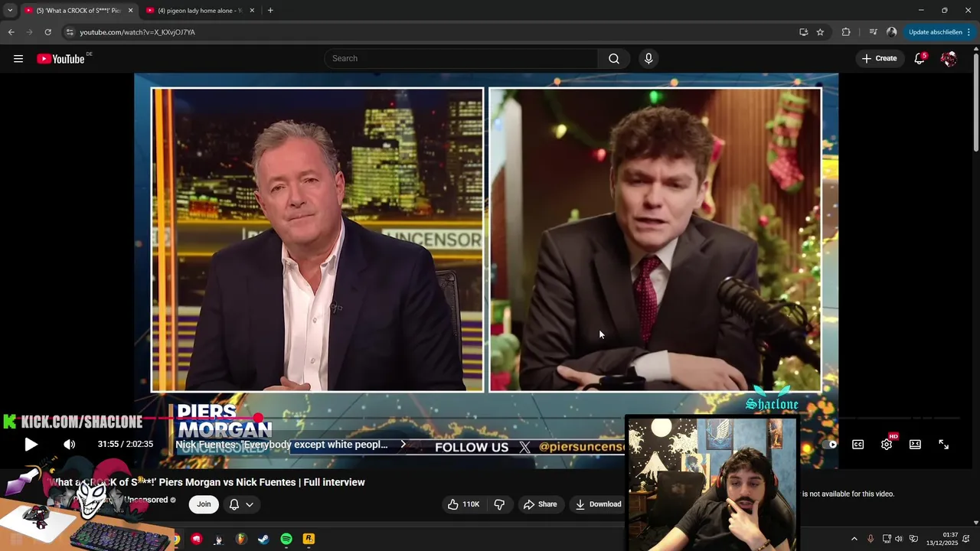
Task: Open the FL Studio taskbar icon
Action: click(241, 539)
